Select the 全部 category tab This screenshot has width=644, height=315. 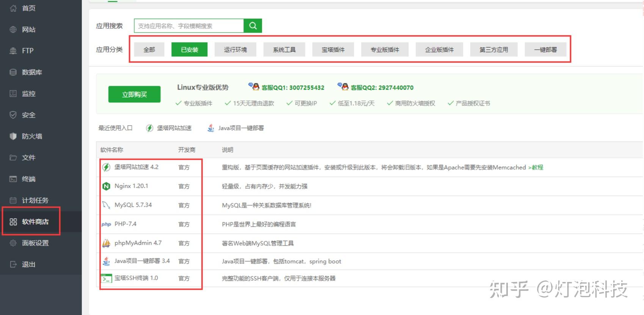pyautogui.click(x=149, y=49)
